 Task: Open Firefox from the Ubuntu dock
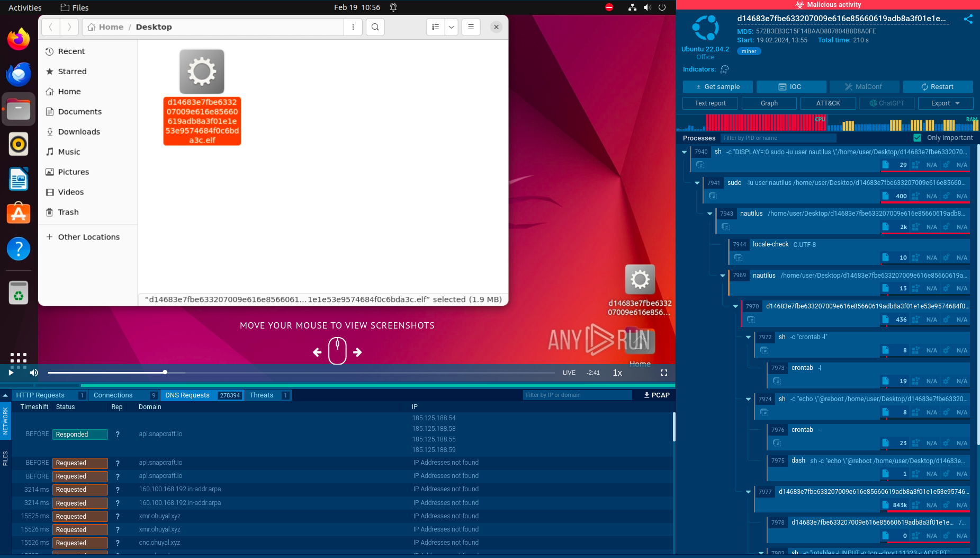tap(19, 40)
